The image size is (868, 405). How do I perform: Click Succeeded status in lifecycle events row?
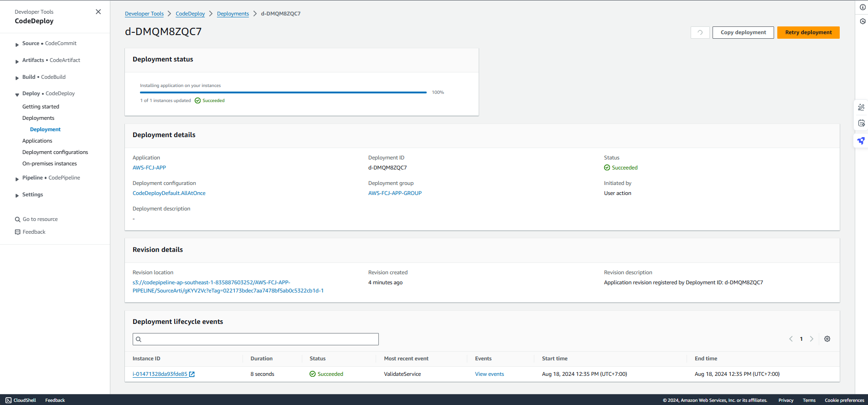(326, 374)
